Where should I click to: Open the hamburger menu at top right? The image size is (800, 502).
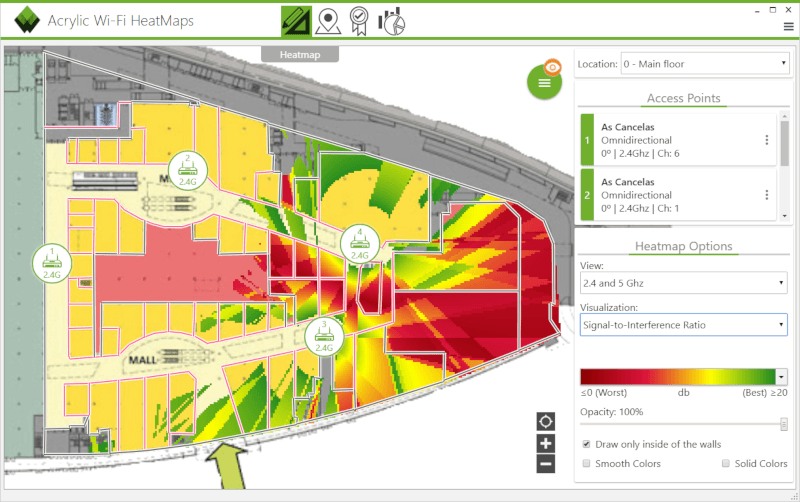coord(788,27)
